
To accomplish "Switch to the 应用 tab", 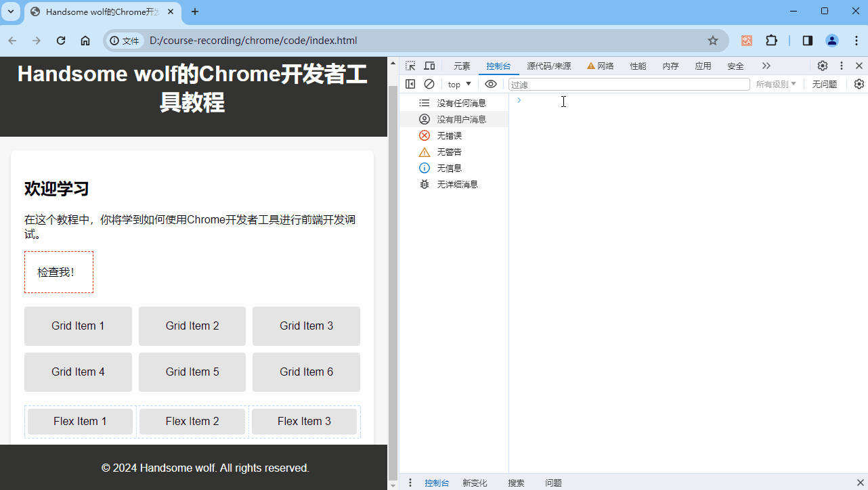I will pyautogui.click(x=703, y=66).
